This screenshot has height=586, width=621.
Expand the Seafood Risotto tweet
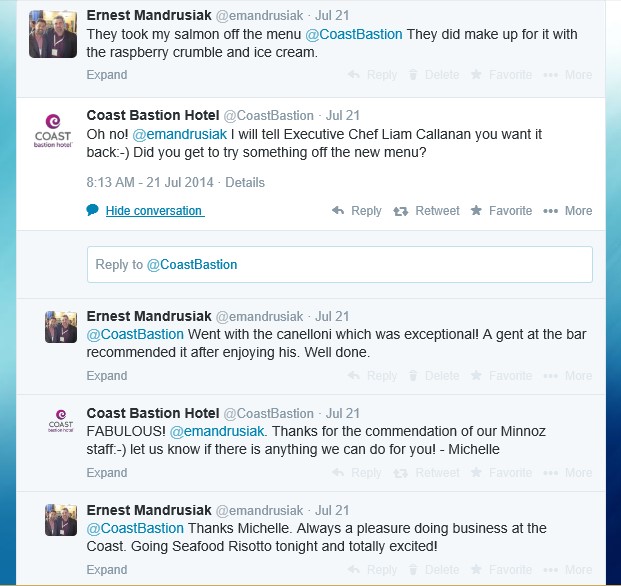[x=107, y=569]
